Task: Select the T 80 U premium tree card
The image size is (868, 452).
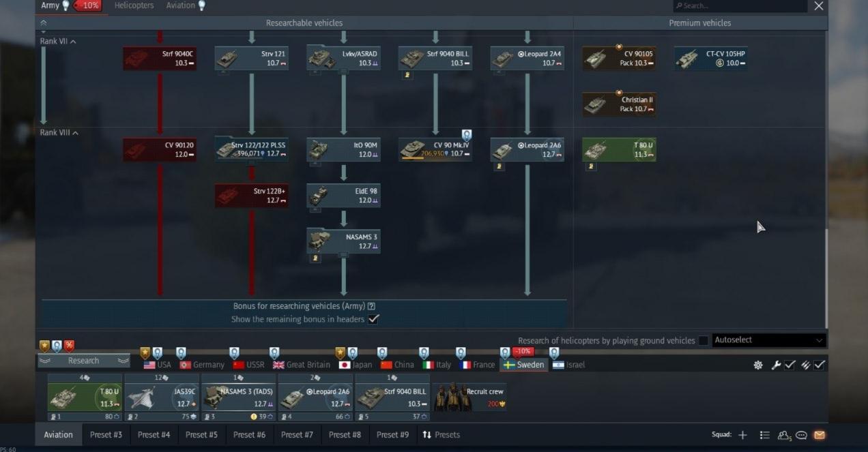Action: (x=619, y=150)
